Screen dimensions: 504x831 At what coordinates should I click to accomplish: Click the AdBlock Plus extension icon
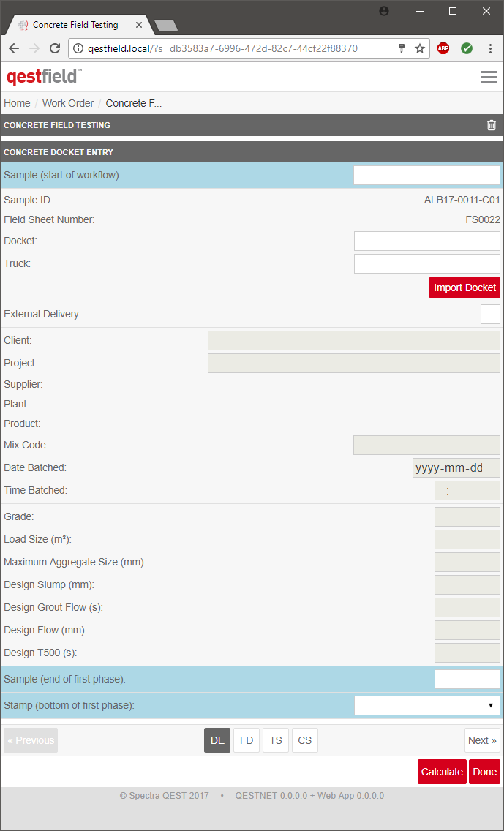tap(443, 48)
